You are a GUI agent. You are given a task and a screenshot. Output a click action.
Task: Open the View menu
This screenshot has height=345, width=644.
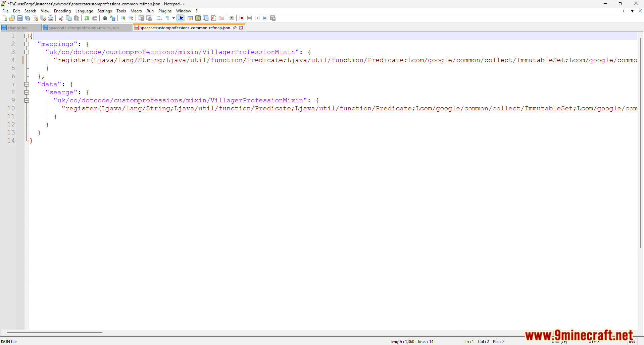pyautogui.click(x=45, y=11)
